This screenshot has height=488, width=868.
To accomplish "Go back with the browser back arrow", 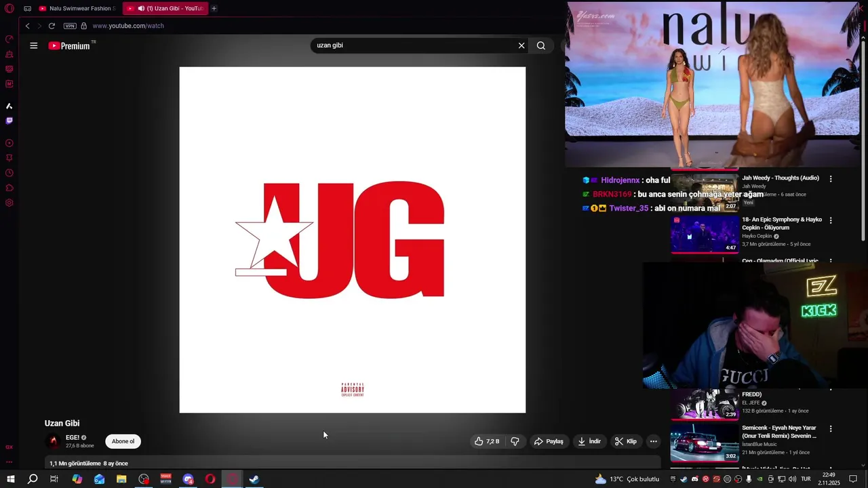I will [x=27, y=26].
